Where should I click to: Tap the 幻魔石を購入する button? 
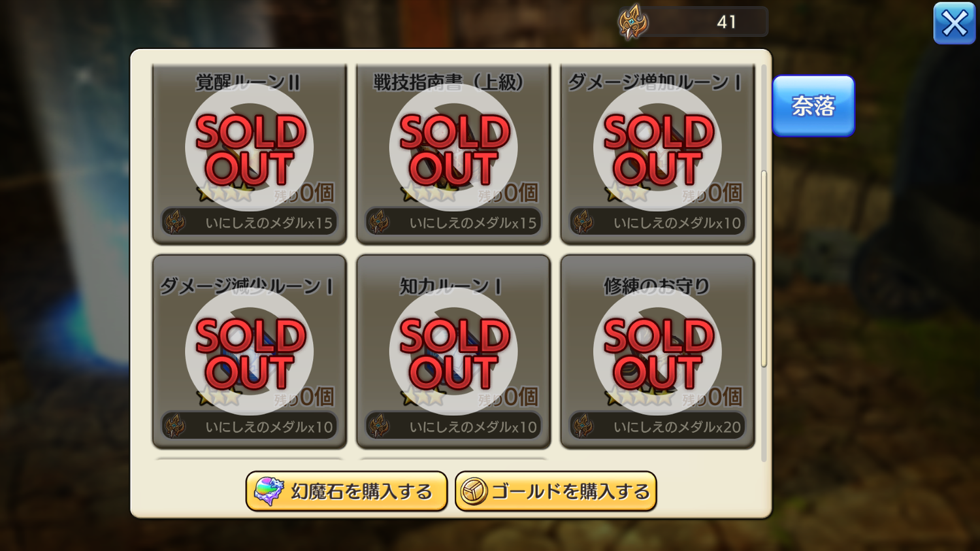(346, 491)
